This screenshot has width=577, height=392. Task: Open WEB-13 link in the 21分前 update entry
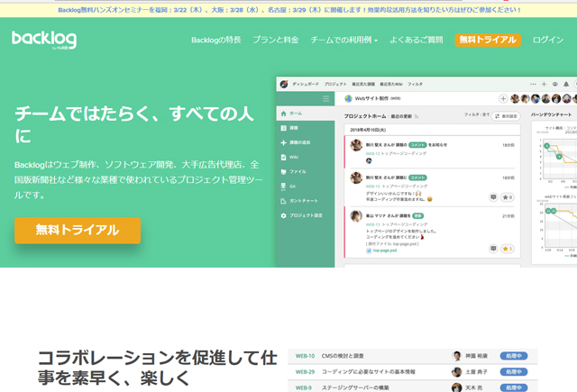(x=372, y=224)
